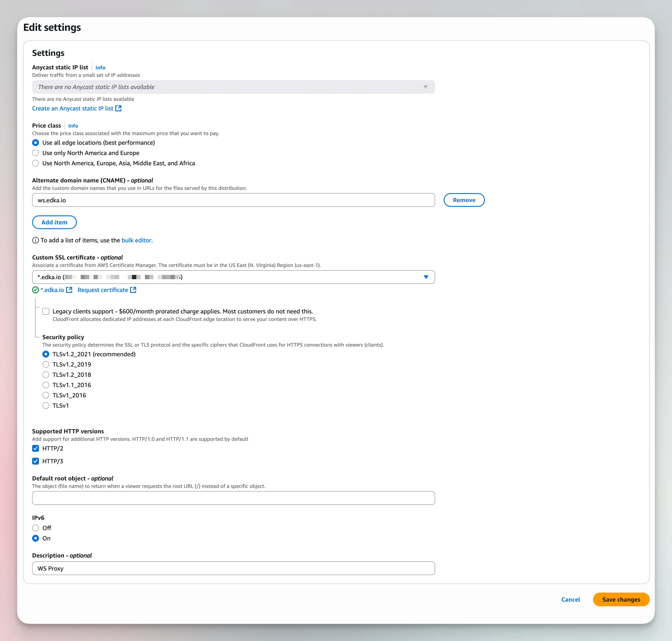The height and width of the screenshot is (641, 672).
Task: Enable Legacy clients support checkbox
Action: (46, 311)
